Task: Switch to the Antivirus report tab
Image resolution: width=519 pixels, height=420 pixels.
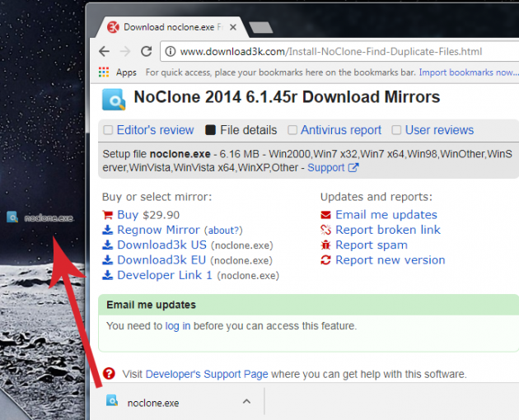Action: tap(341, 130)
